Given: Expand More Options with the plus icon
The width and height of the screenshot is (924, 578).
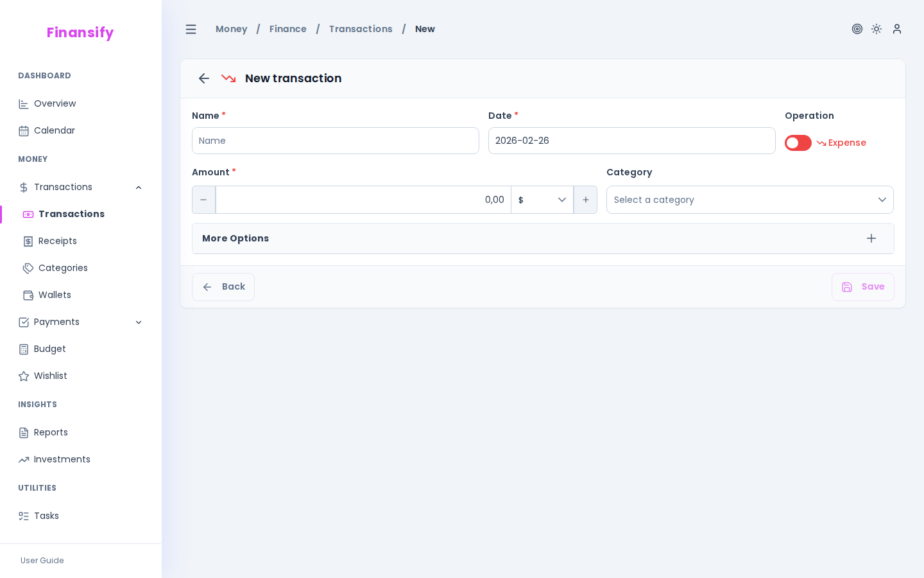Looking at the screenshot, I should pos(871,238).
